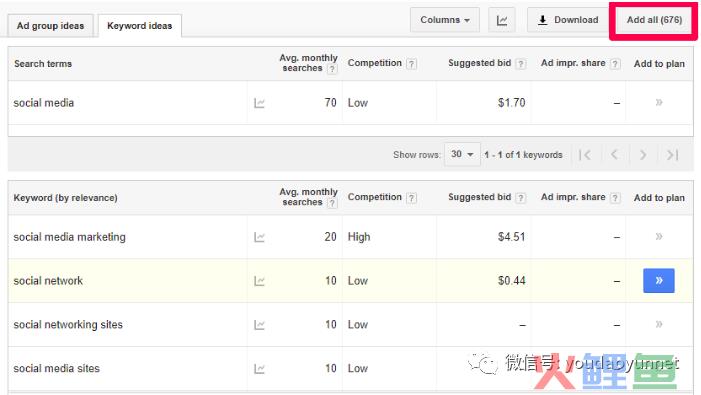Sort Keyword table by Avg. monthly searches header
This screenshot has width=701, height=395.
coord(308,197)
